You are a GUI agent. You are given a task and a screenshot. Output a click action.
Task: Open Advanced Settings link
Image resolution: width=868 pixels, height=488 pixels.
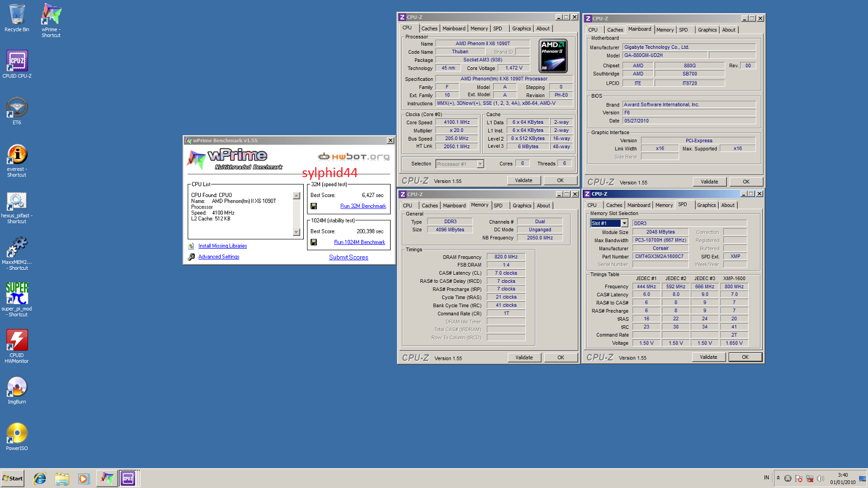219,257
